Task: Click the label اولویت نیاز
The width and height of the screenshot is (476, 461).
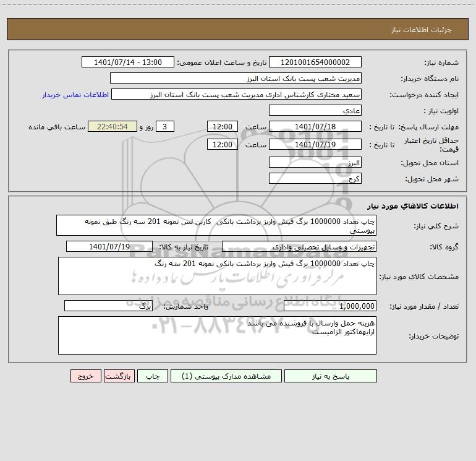Action: (441, 111)
